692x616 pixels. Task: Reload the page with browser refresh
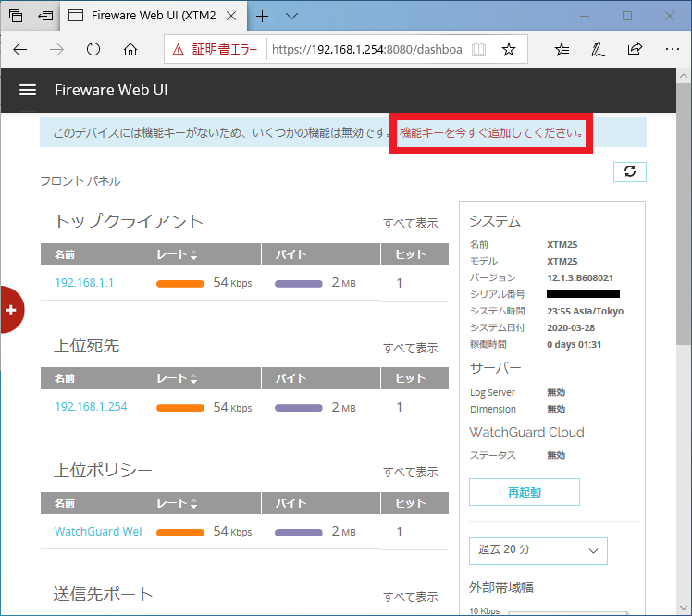tap(93, 49)
